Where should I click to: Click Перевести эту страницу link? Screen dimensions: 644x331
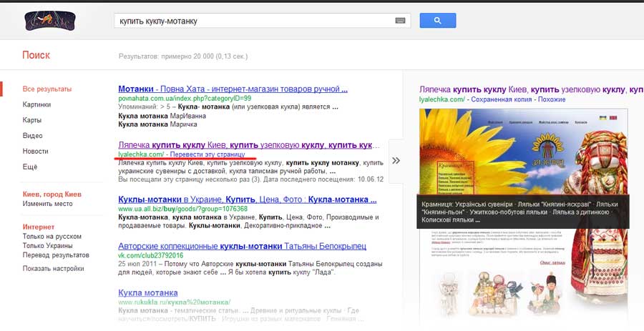coord(208,154)
